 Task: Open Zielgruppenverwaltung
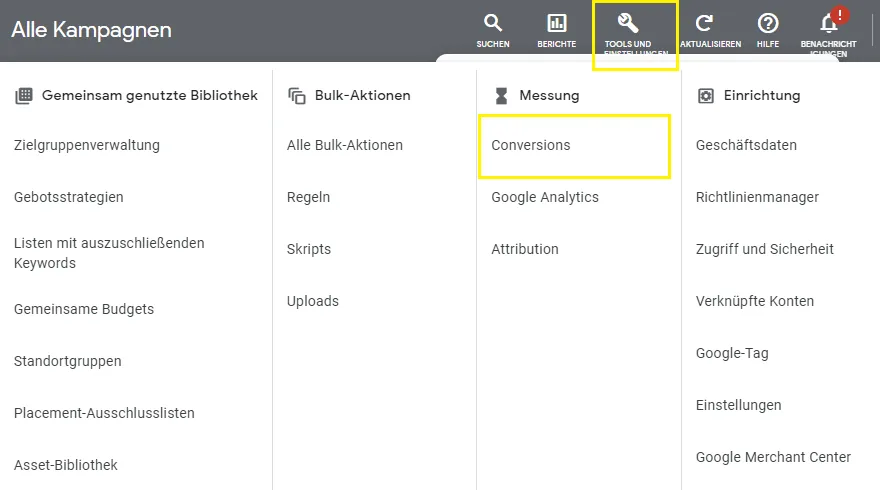87,145
